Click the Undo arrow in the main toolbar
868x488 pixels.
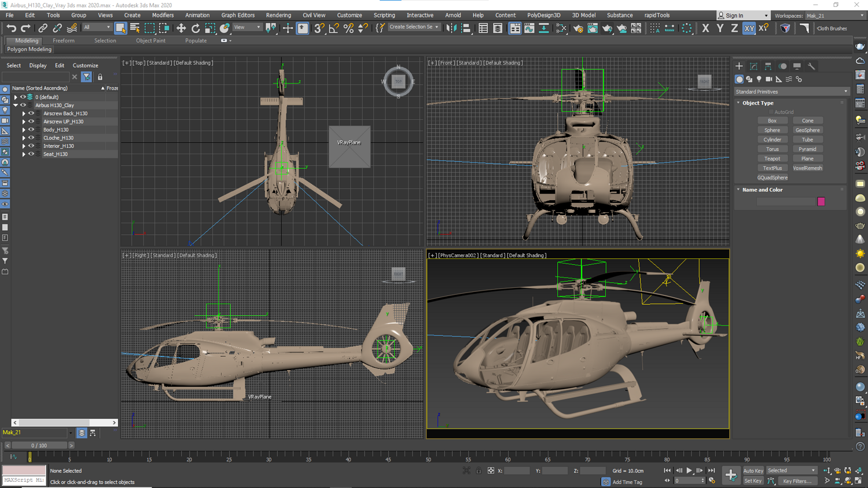click(11, 28)
